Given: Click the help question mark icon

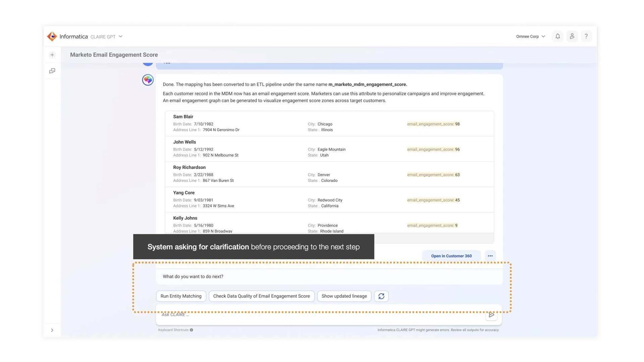Looking at the screenshot, I should point(586,36).
